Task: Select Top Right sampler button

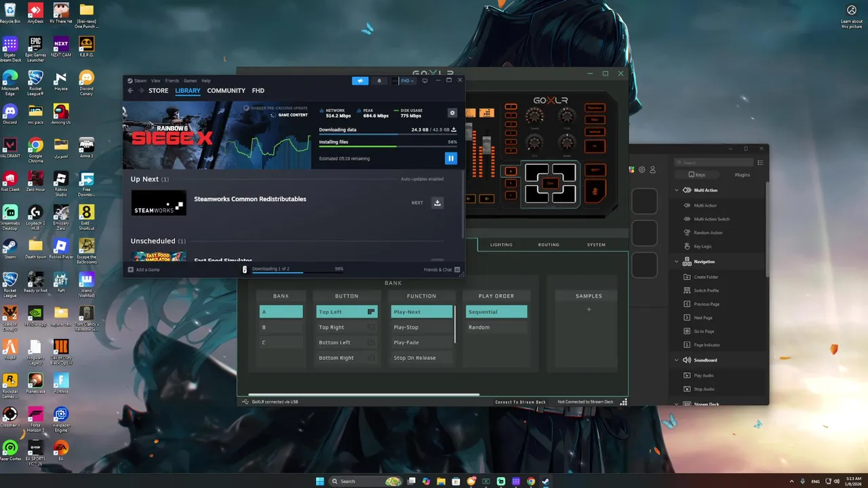Action: [x=347, y=327]
